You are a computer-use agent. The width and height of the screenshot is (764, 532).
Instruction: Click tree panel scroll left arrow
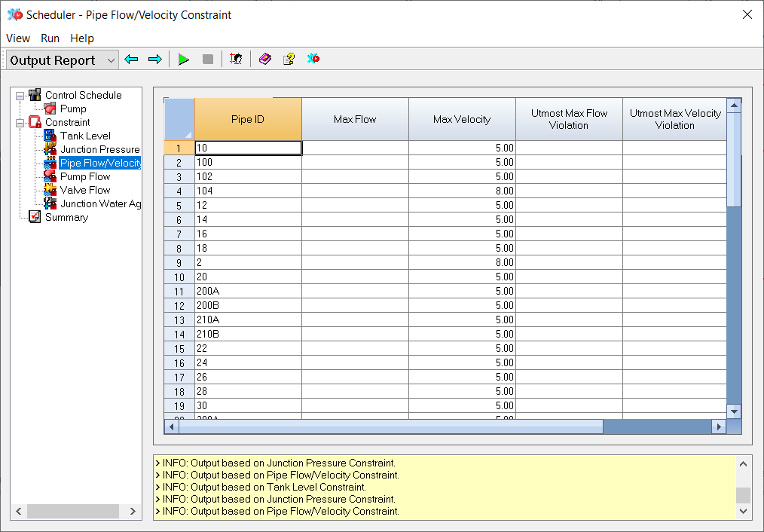click(x=19, y=511)
